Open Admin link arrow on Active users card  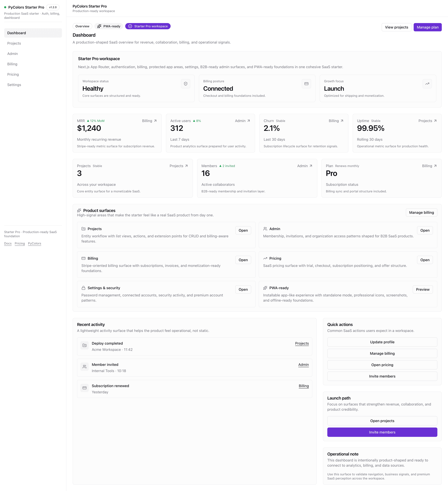[x=249, y=121]
